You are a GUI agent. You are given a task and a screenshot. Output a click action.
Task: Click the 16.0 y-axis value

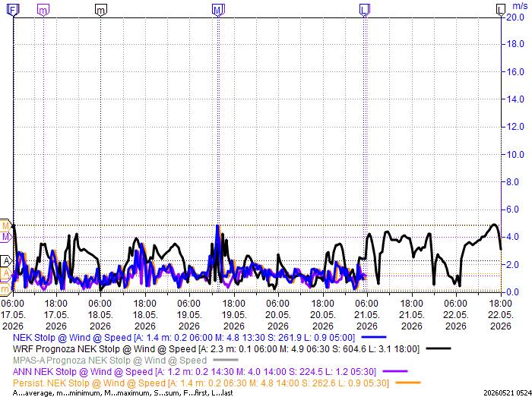click(515, 72)
